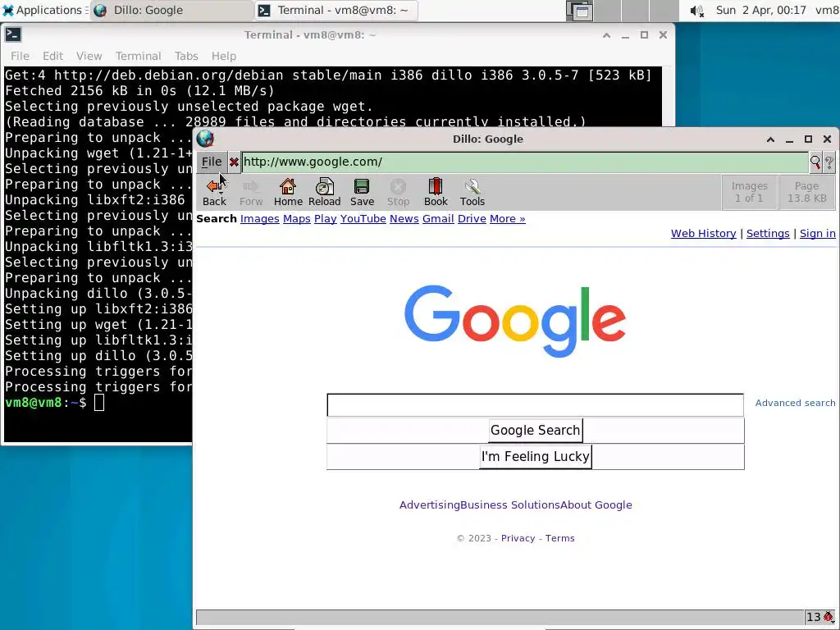This screenshot has height=630, width=840.
Task: Click the clock showing Sun 2 Apr, 00:17
Action: click(760, 10)
